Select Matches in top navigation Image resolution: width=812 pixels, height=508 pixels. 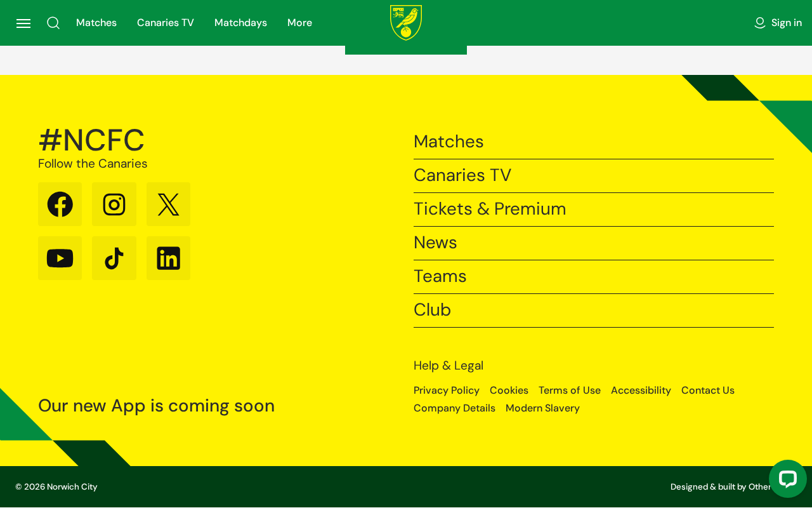click(x=96, y=23)
